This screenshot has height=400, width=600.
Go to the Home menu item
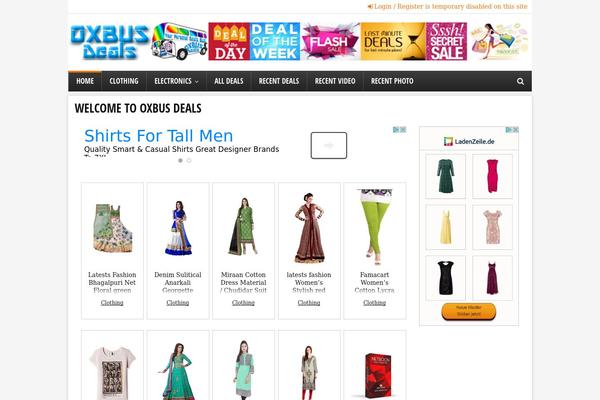[85, 81]
